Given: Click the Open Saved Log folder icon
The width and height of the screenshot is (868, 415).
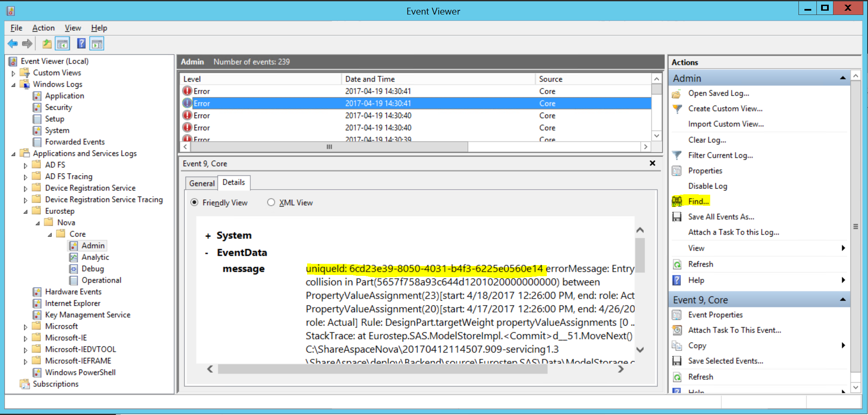Looking at the screenshot, I should point(678,93).
